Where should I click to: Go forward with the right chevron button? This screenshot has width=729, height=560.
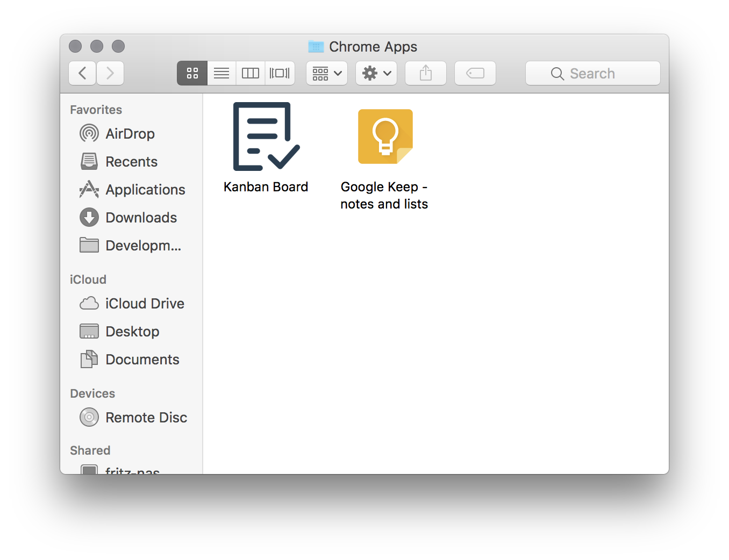click(110, 73)
